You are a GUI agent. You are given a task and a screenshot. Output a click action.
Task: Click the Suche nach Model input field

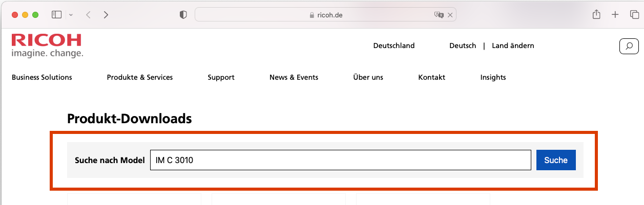tap(341, 160)
